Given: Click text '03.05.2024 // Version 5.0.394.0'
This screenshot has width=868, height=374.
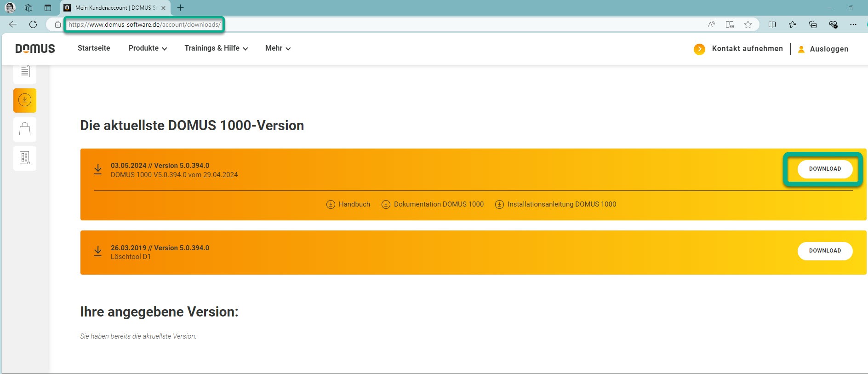Looking at the screenshot, I should tap(160, 166).
